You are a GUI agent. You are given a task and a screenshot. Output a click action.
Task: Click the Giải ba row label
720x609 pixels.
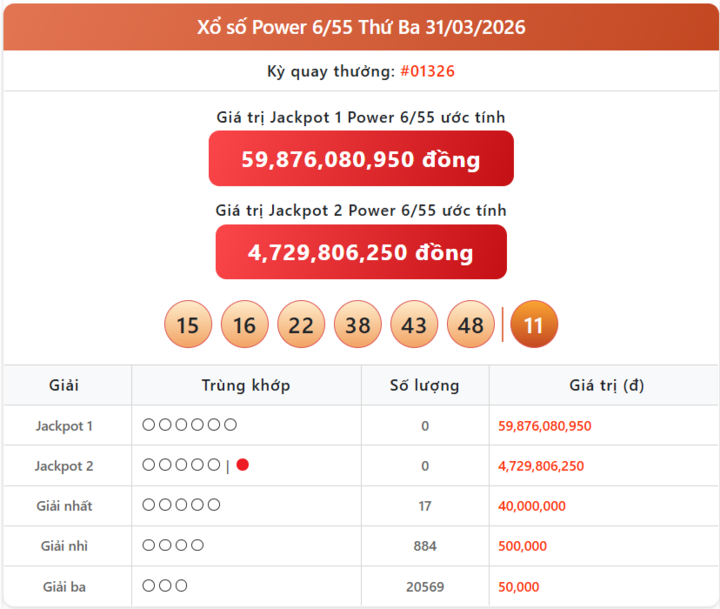tap(64, 586)
